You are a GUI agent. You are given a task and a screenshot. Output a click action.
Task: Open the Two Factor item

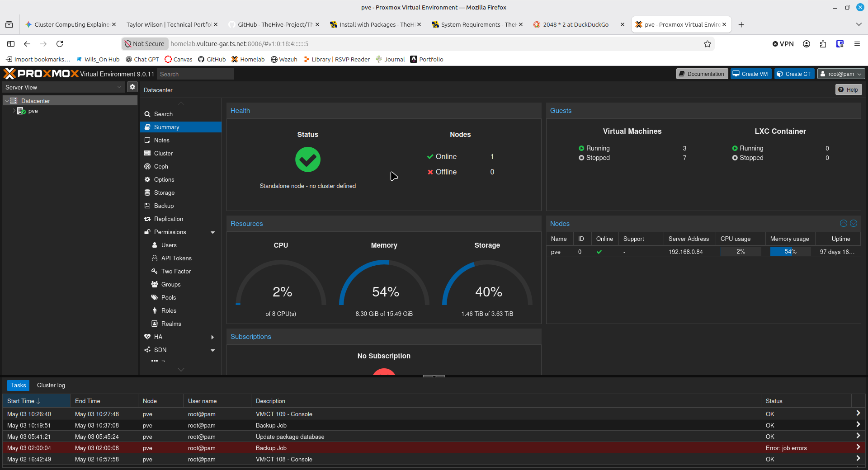pyautogui.click(x=181, y=271)
